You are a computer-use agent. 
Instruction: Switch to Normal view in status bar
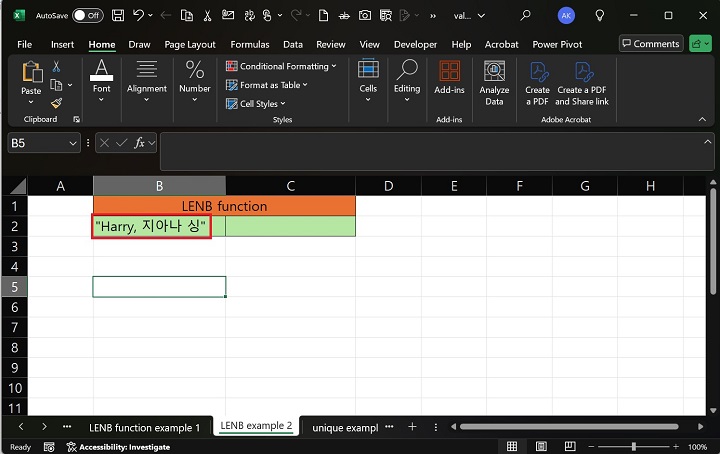(511, 447)
